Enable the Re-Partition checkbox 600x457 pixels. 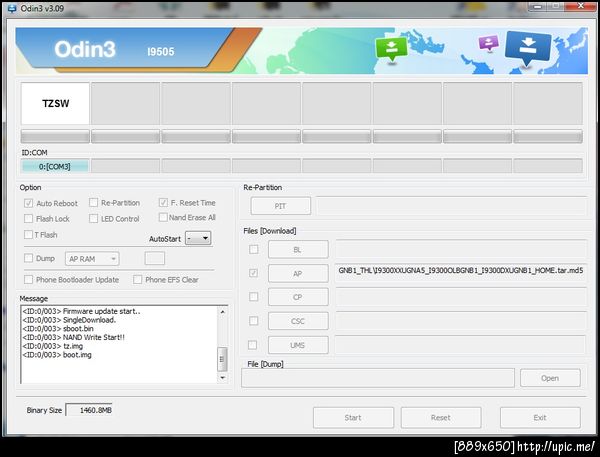pos(93,202)
